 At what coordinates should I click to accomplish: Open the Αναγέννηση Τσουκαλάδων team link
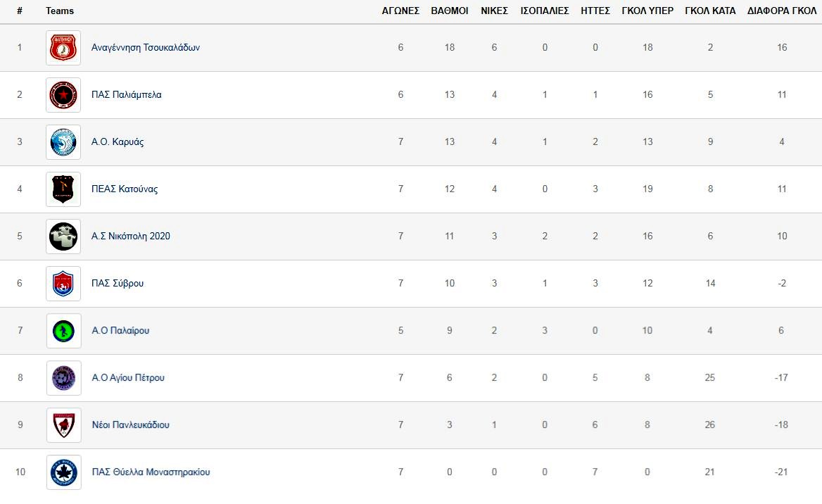tap(146, 48)
